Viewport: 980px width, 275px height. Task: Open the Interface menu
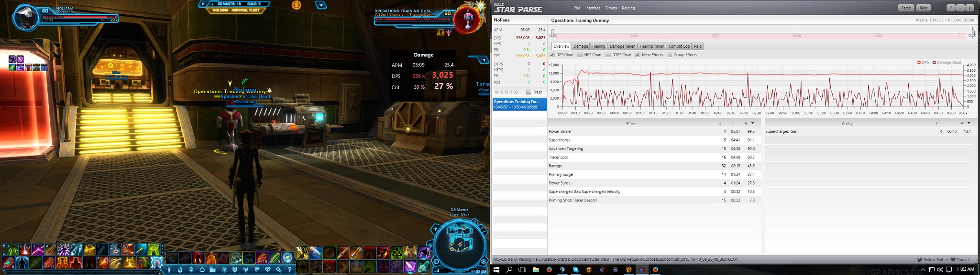pos(593,8)
